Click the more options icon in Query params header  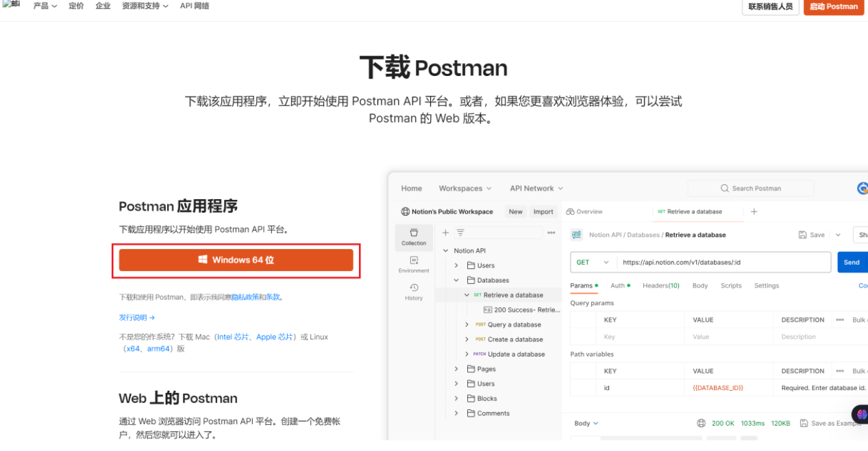pyautogui.click(x=840, y=320)
